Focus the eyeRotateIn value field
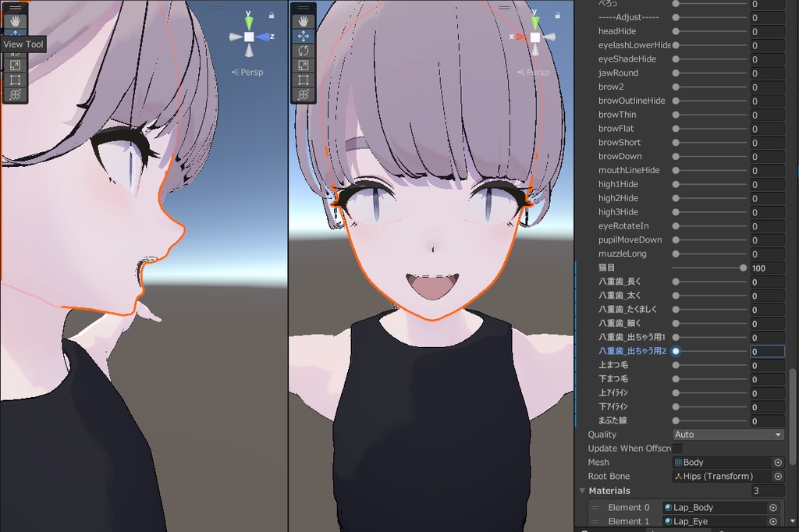Image resolution: width=799 pixels, height=532 pixels. (x=767, y=226)
